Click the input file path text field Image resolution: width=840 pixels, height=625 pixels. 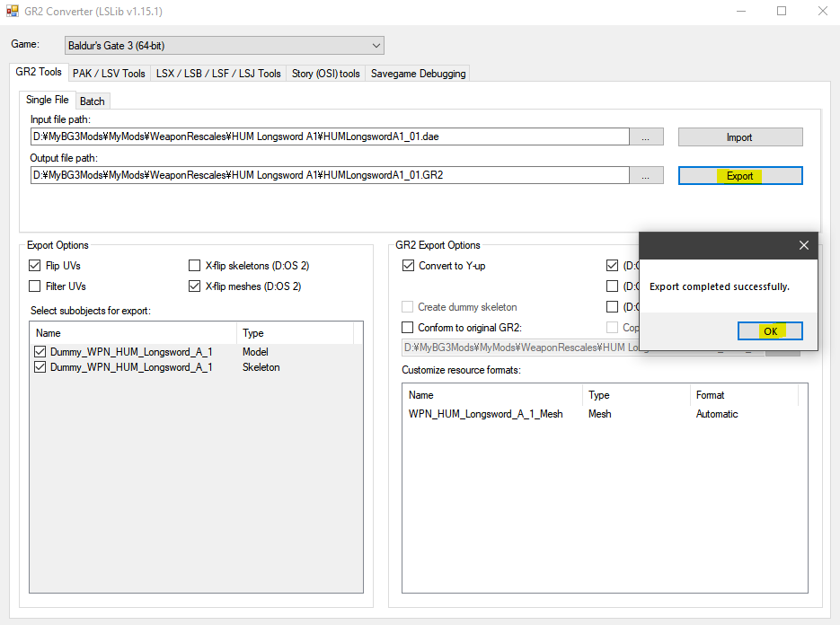pos(330,136)
